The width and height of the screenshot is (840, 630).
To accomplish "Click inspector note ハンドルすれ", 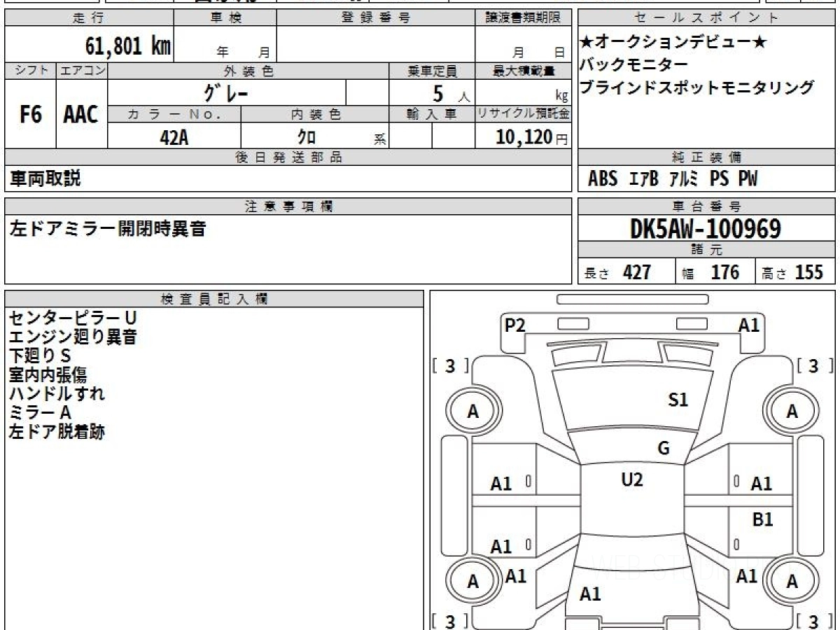I will (x=57, y=393).
